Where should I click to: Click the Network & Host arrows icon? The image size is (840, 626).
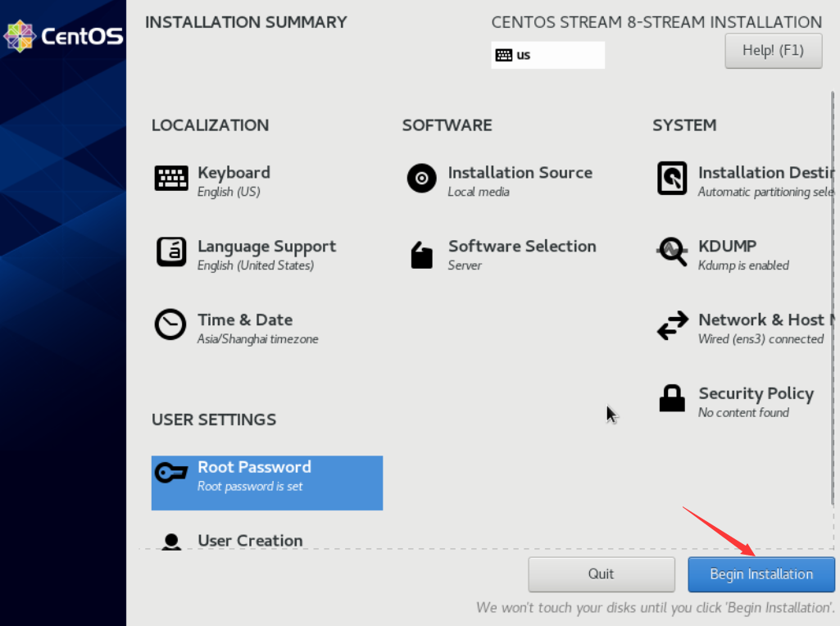[672, 325]
